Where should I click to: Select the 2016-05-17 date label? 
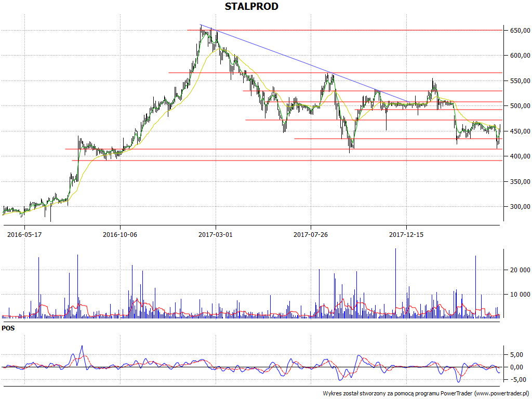tap(24, 234)
